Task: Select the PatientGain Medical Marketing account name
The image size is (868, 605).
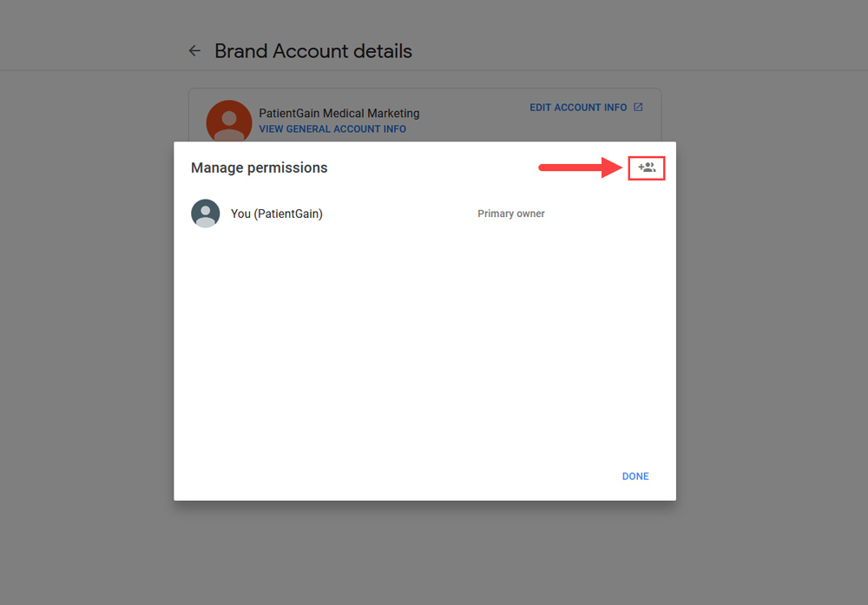Action: (339, 113)
